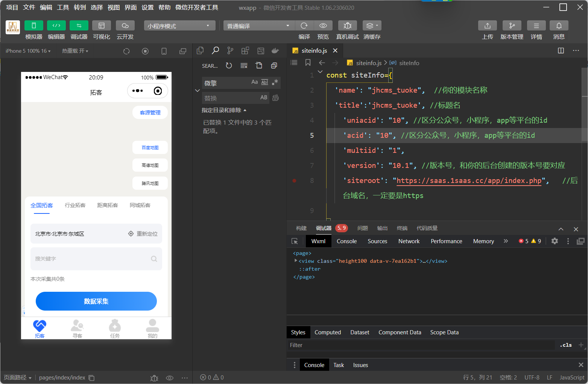Image resolution: width=588 pixels, height=384 pixels.
Task: Refresh the search results
Action: pyautogui.click(x=229, y=66)
